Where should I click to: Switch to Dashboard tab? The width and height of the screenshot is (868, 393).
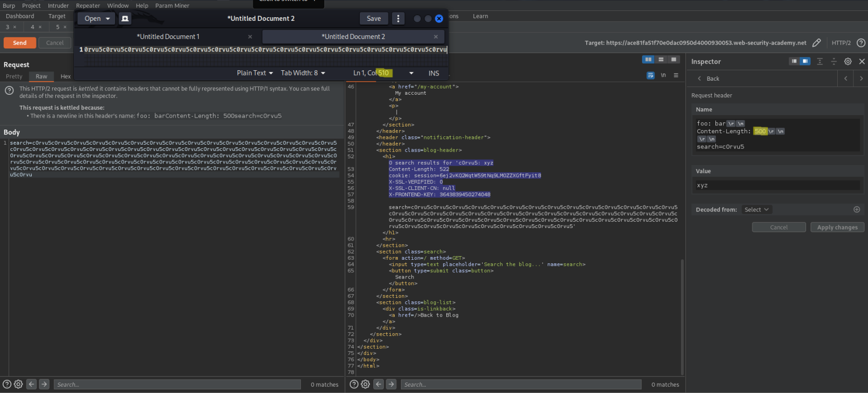(20, 16)
